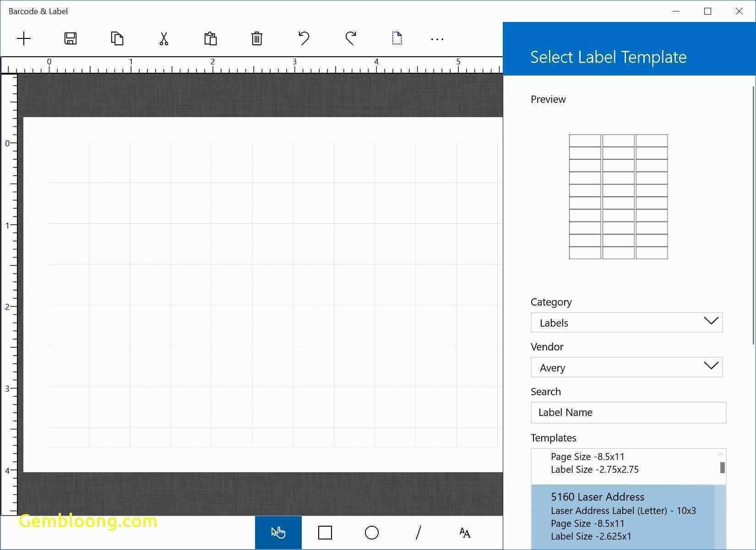Select the Line drawing tool

coord(418,533)
